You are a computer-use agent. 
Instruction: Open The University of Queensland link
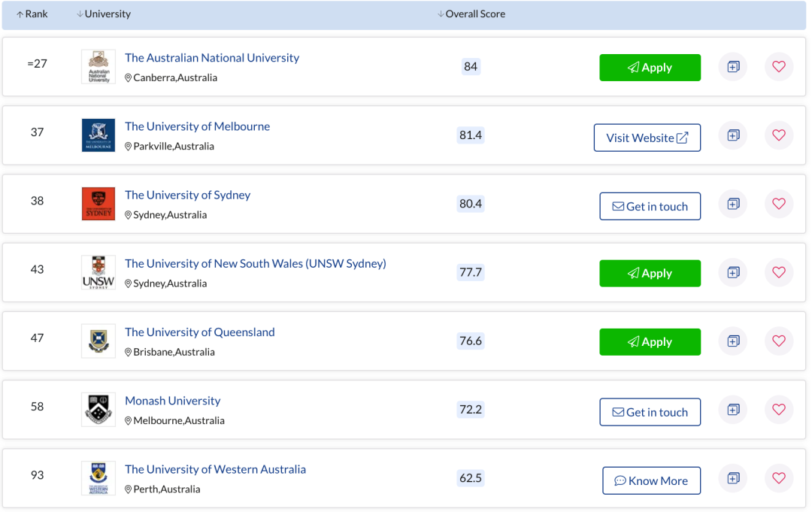pyautogui.click(x=199, y=332)
